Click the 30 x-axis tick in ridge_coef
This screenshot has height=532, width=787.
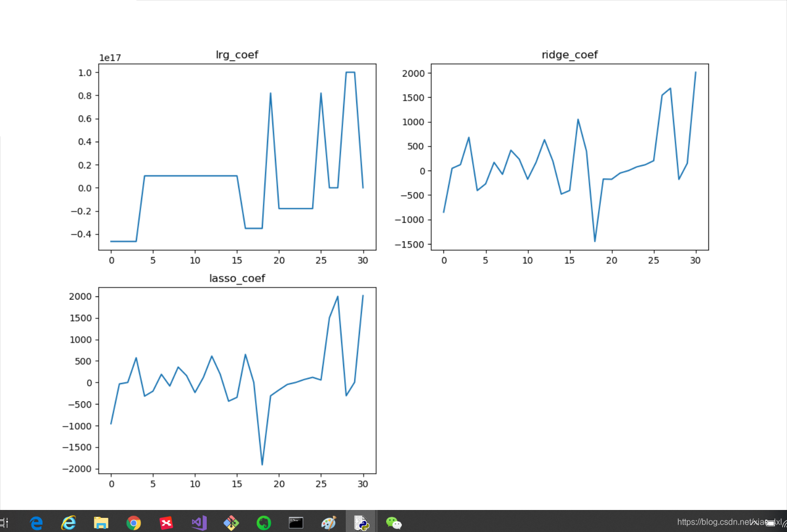[x=696, y=260]
